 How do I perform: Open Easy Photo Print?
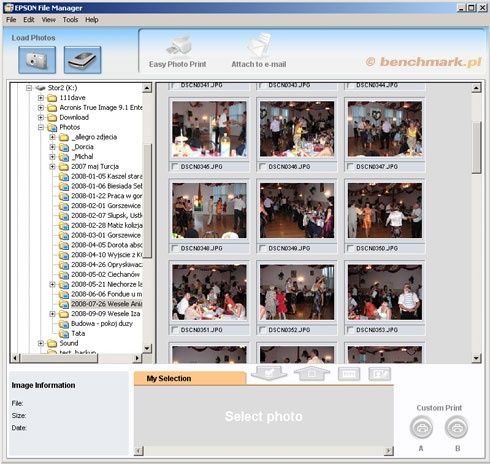(177, 52)
